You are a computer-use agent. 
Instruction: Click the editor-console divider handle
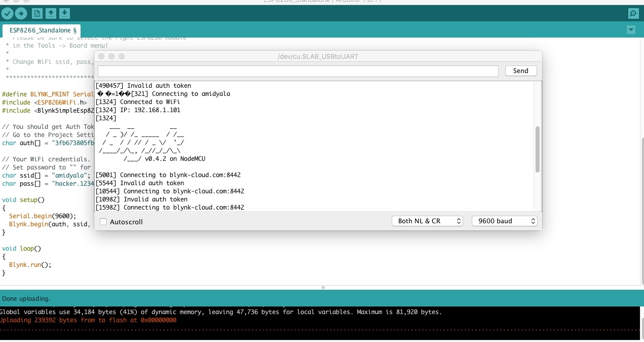323,288
